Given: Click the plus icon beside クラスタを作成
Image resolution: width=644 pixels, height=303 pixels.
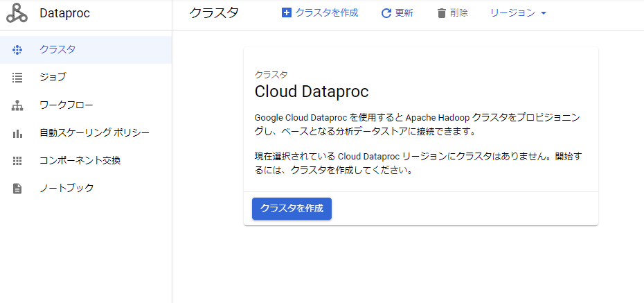Looking at the screenshot, I should (286, 12).
